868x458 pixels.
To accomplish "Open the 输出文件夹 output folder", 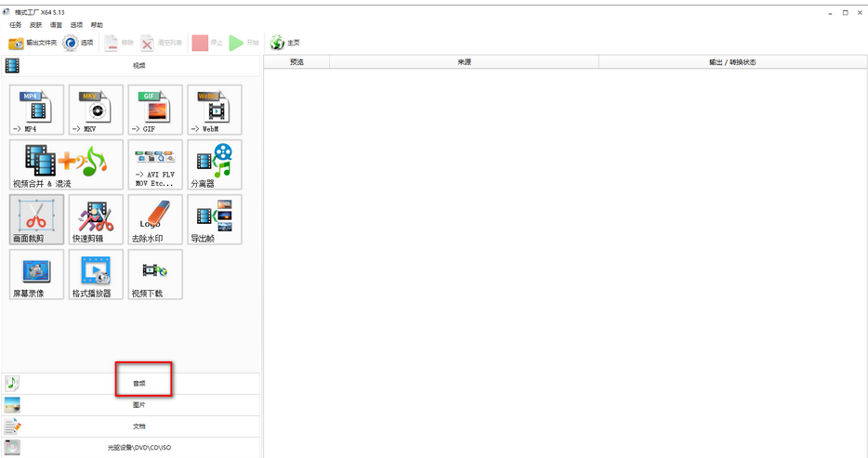I will click(x=33, y=43).
